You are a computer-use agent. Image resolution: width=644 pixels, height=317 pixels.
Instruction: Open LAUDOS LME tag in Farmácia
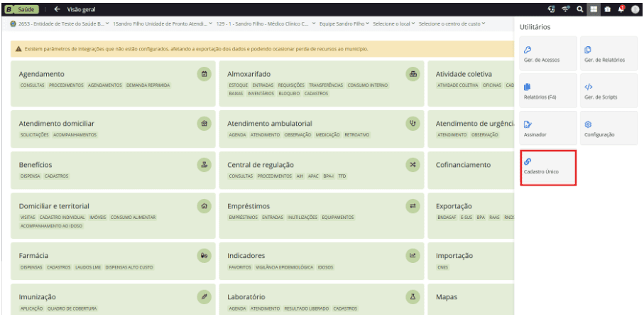coord(88,267)
